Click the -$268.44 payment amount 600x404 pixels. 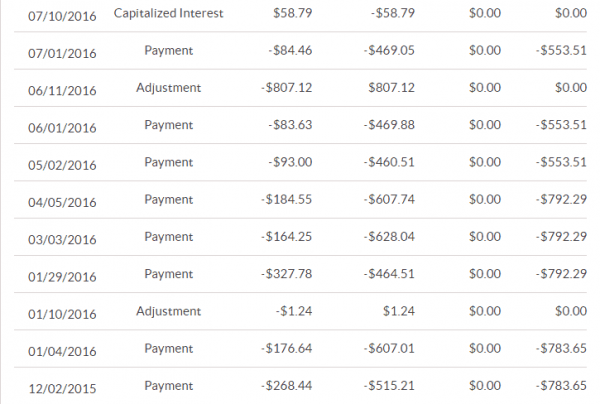287,385
